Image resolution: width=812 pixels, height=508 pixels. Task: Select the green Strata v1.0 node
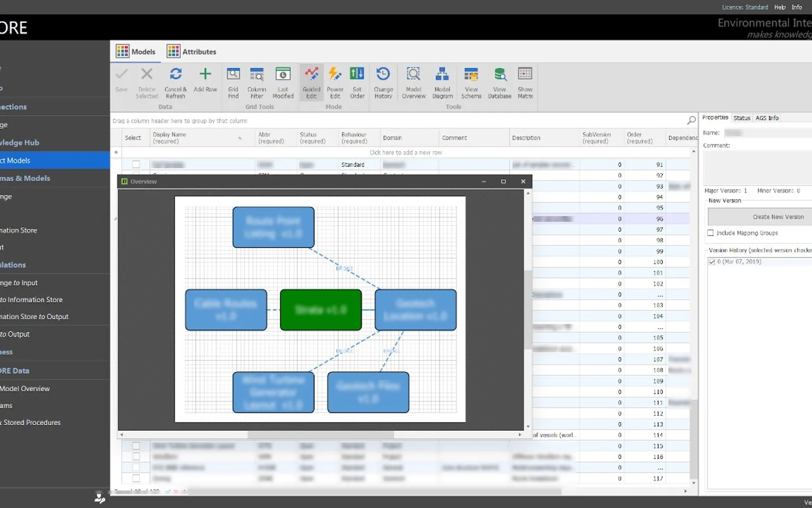pyautogui.click(x=321, y=310)
